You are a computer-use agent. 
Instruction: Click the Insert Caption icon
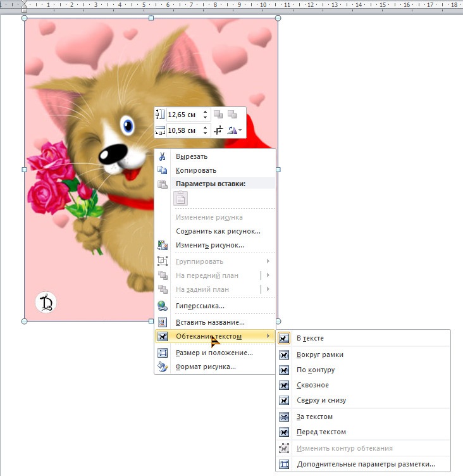point(163,322)
